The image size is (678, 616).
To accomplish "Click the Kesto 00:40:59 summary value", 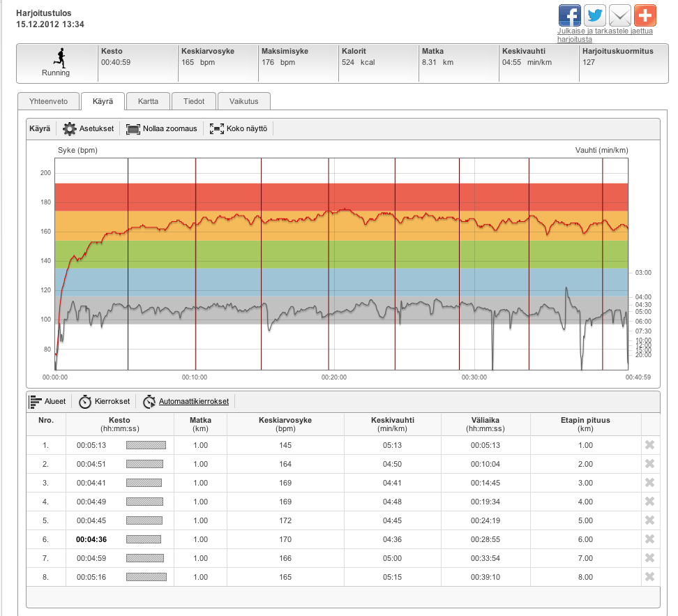I will 116,62.
